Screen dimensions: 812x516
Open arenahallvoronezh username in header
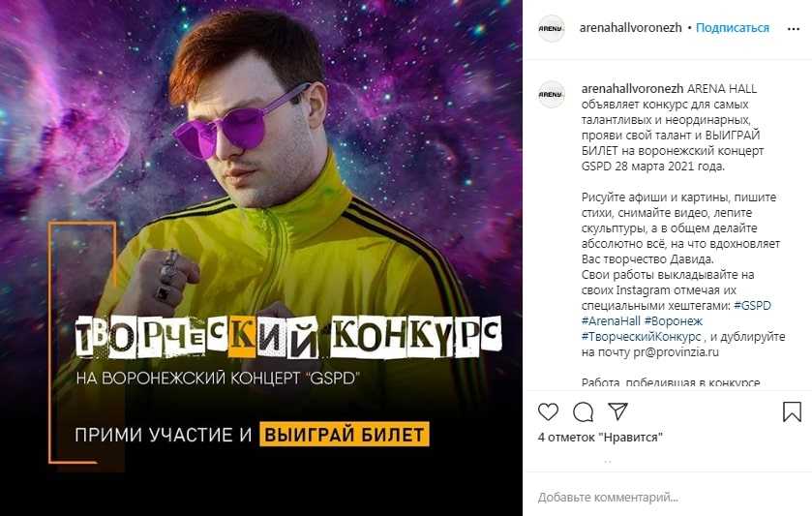tap(630, 28)
